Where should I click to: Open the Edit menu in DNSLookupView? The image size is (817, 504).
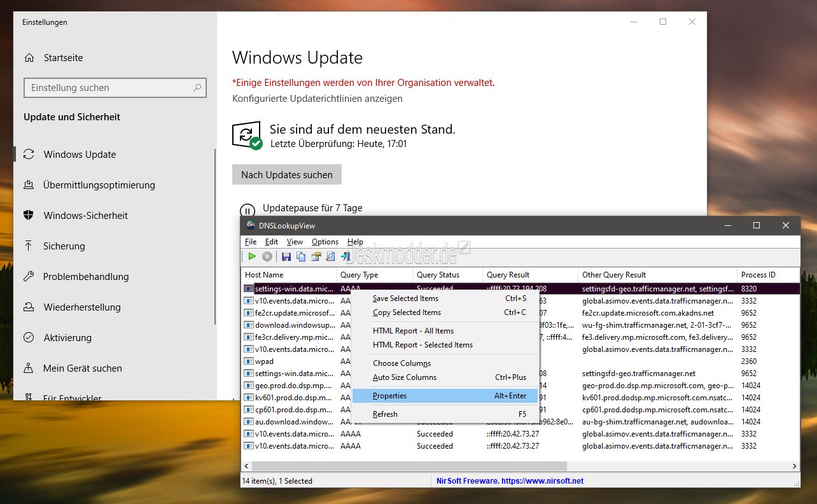pyautogui.click(x=272, y=242)
